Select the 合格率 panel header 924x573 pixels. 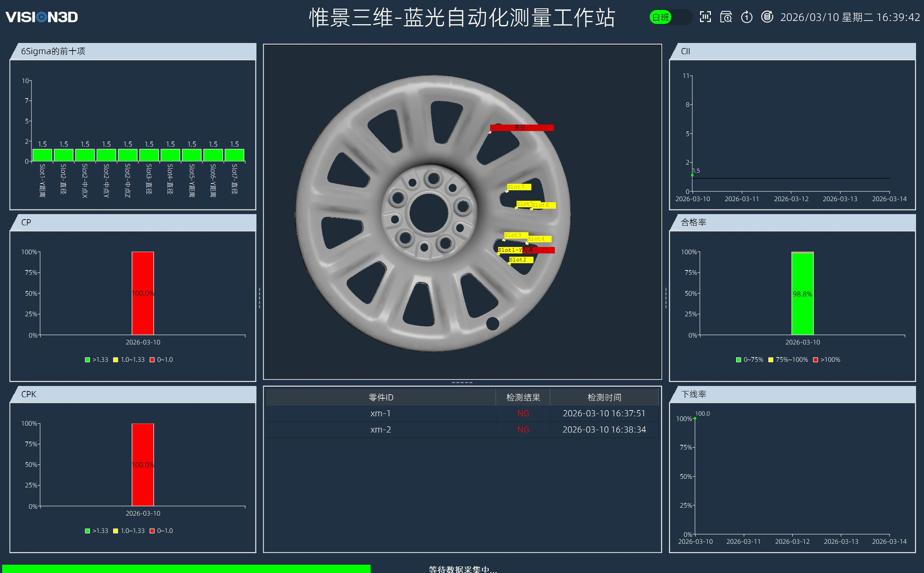793,222
